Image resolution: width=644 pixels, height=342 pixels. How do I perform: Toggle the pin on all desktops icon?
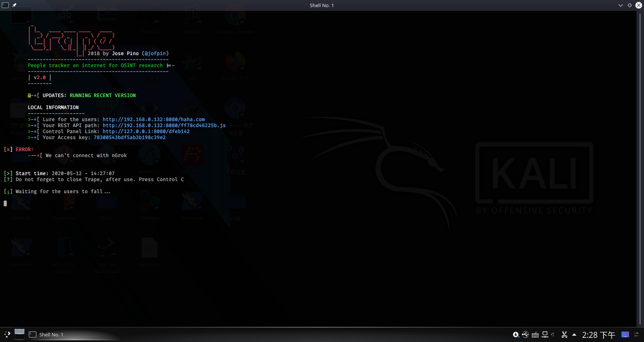pyautogui.click(x=14, y=5)
